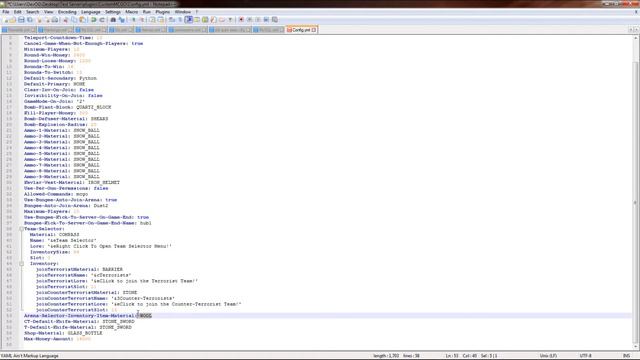
Task: Click 'joinCounterTerroristMaterial: STONE' line
Action: click(x=87, y=293)
